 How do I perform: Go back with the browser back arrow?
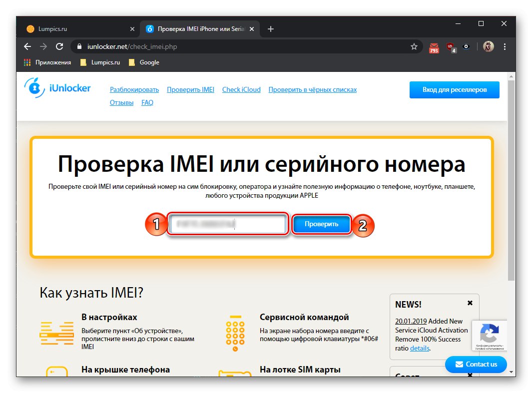click(x=27, y=46)
